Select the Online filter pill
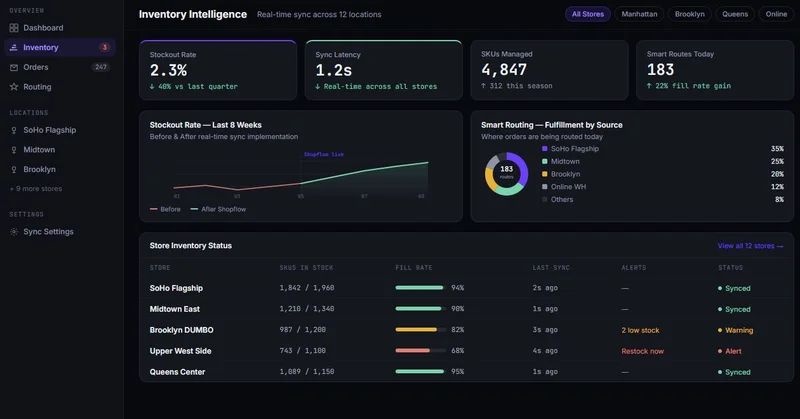The image size is (800, 419). [x=776, y=14]
